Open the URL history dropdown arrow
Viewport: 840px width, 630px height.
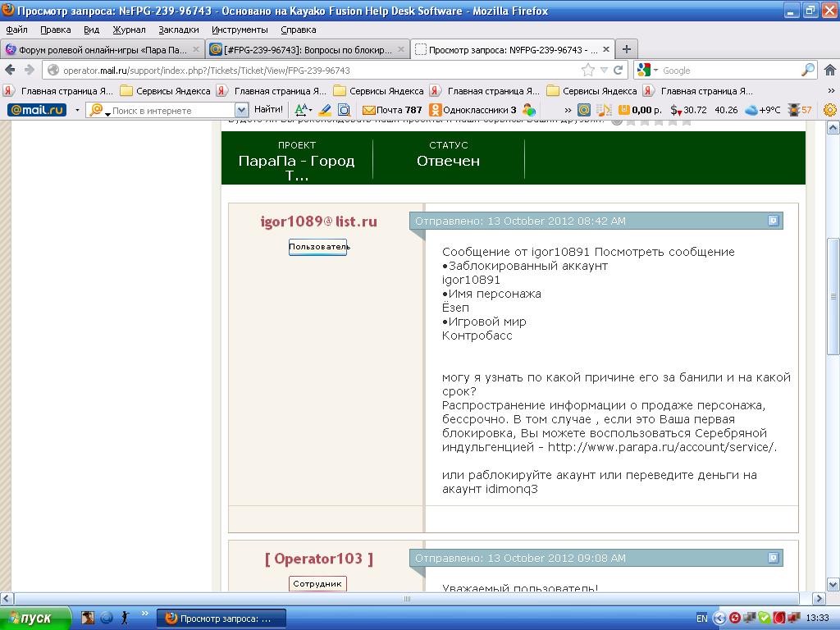[x=604, y=71]
